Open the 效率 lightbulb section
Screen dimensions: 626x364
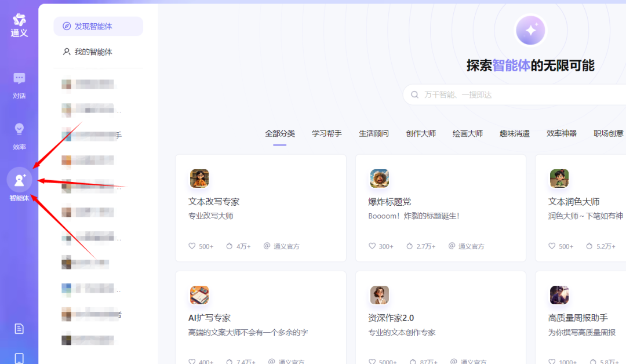pos(19,137)
